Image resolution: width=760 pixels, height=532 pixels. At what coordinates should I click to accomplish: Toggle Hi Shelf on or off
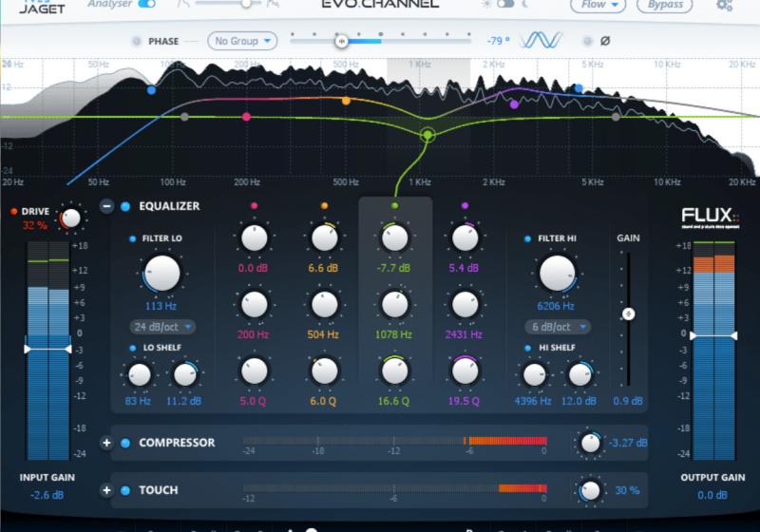[x=528, y=348]
